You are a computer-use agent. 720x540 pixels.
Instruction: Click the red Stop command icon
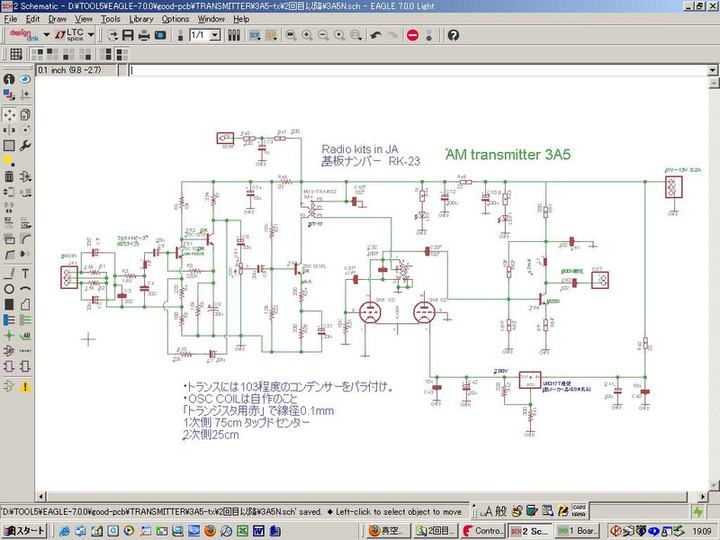(412, 35)
